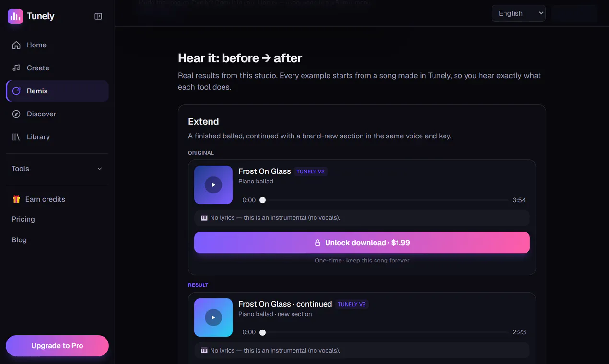This screenshot has height=364, width=609.
Task: Expand the Tools section
Action: [57, 169]
